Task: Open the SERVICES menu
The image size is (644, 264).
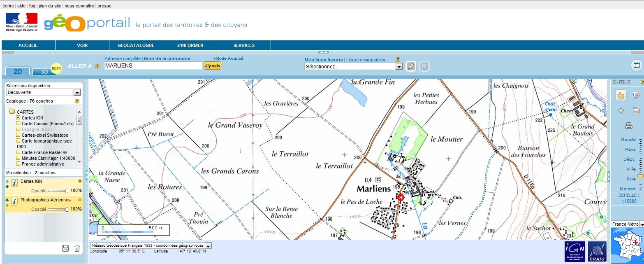Action: 244,45
